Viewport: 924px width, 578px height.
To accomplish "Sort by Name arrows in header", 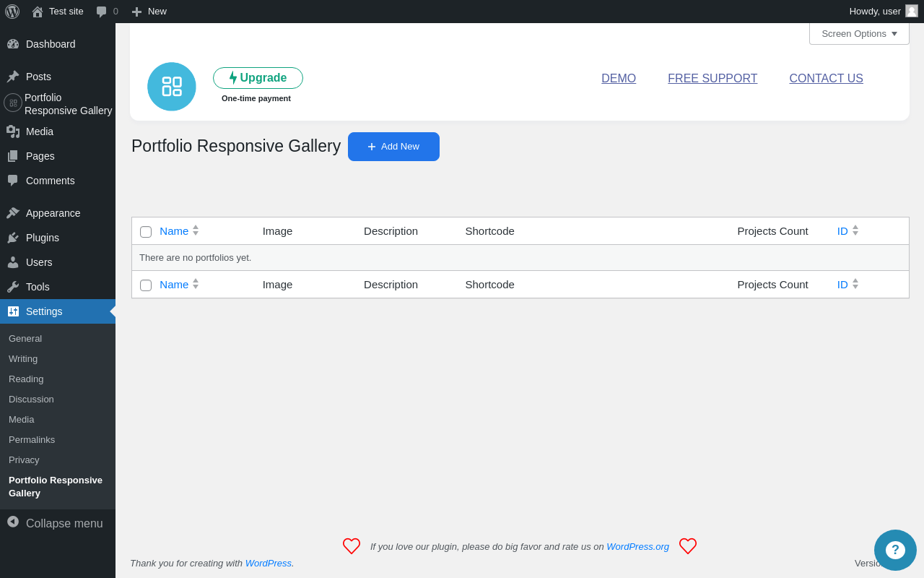I will click(x=196, y=230).
